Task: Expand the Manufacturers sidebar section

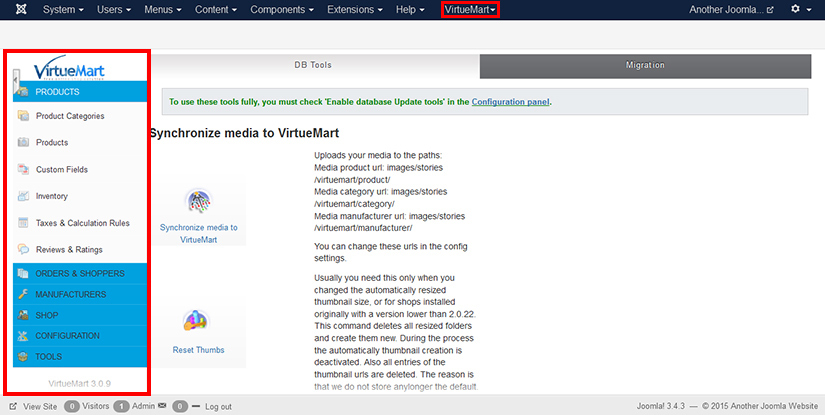Action: coord(70,295)
